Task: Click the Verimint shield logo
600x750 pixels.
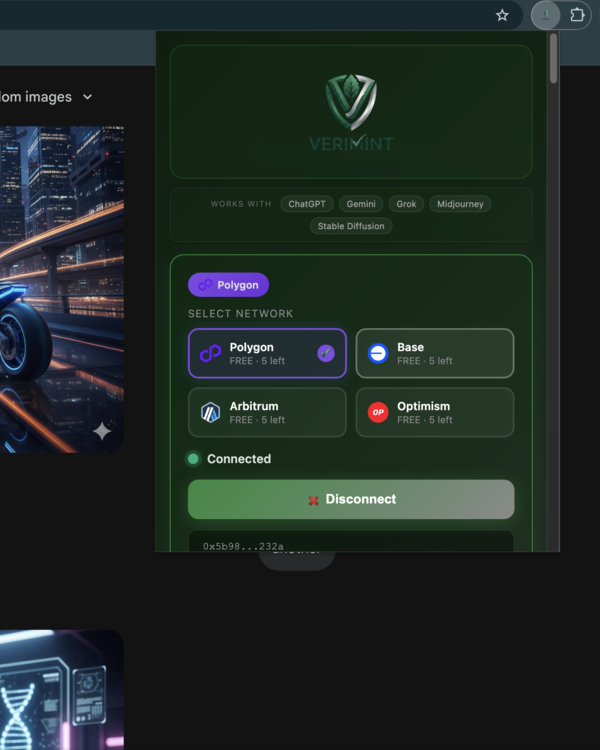Action: (x=351, y=101)
